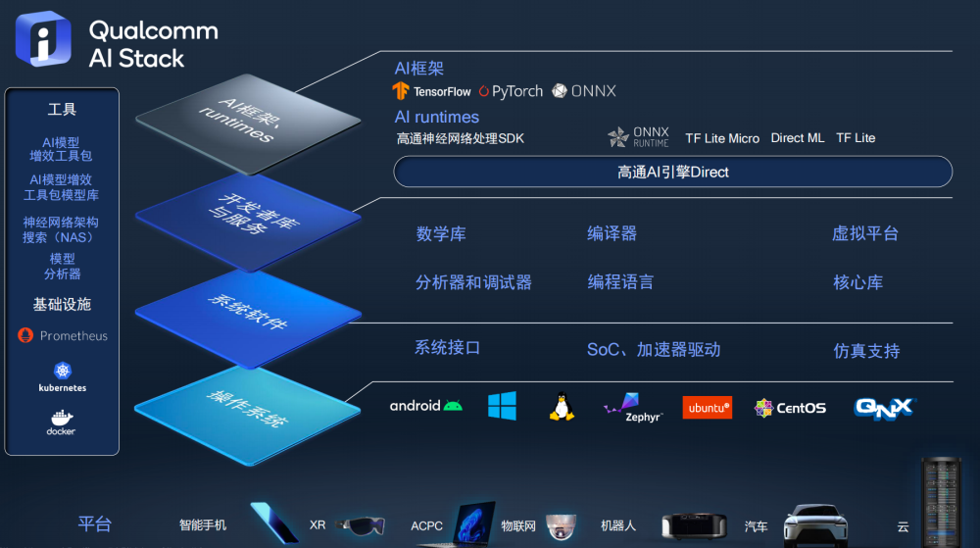This screenshot has height=548, width=980.
Task: Click 高通神经网络处理SDK text
Action: pyautogui.click(x=460, y=138)
